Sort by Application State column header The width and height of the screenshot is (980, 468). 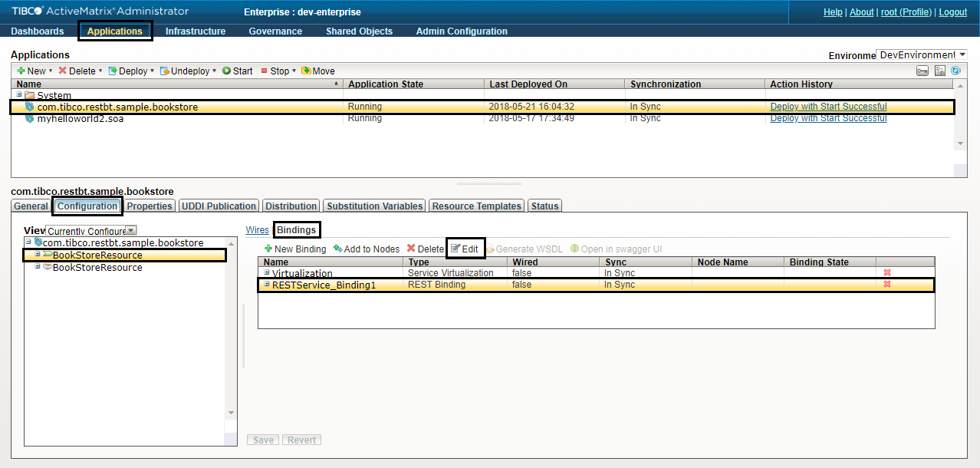(414, 84)
